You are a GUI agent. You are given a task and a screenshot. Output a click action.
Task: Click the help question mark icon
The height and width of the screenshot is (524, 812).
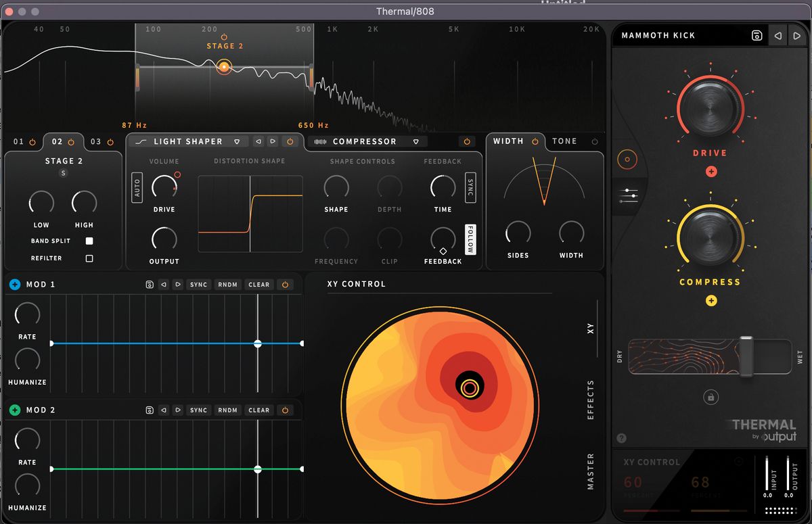621,437
